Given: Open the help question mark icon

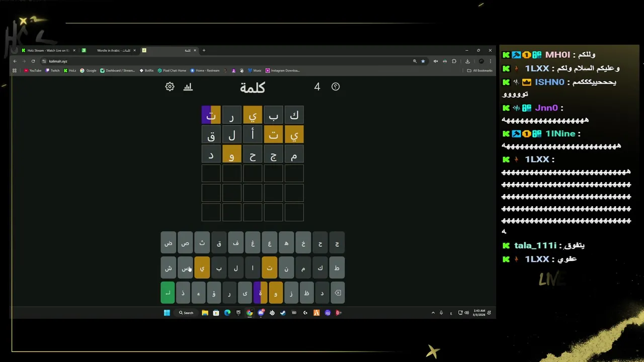Looking at the screenshot, I should click(336, 86).
